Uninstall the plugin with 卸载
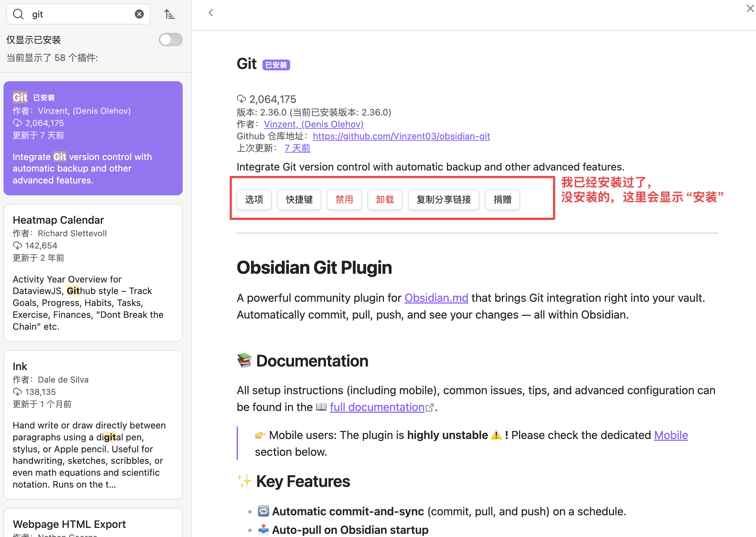 click(385, 200)
